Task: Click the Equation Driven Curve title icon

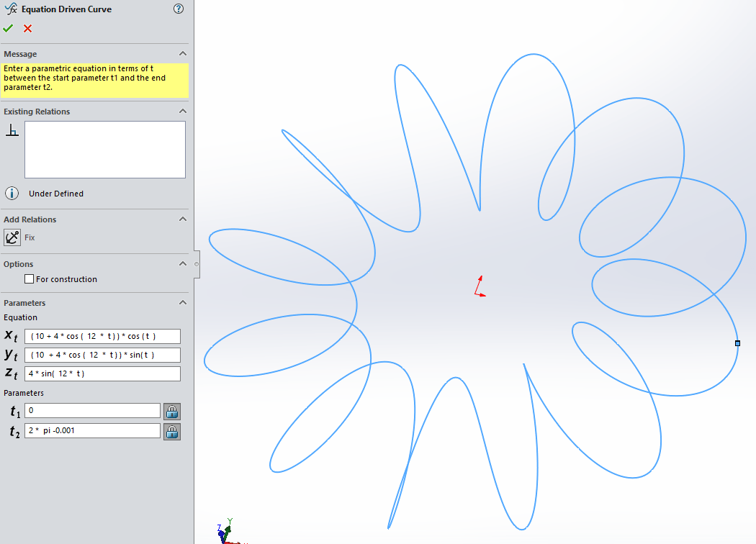Action: tap(11, 9)
